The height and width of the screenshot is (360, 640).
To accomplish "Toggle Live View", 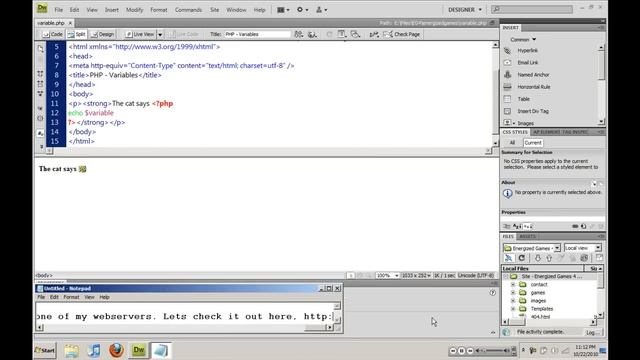I will [140, 34].
